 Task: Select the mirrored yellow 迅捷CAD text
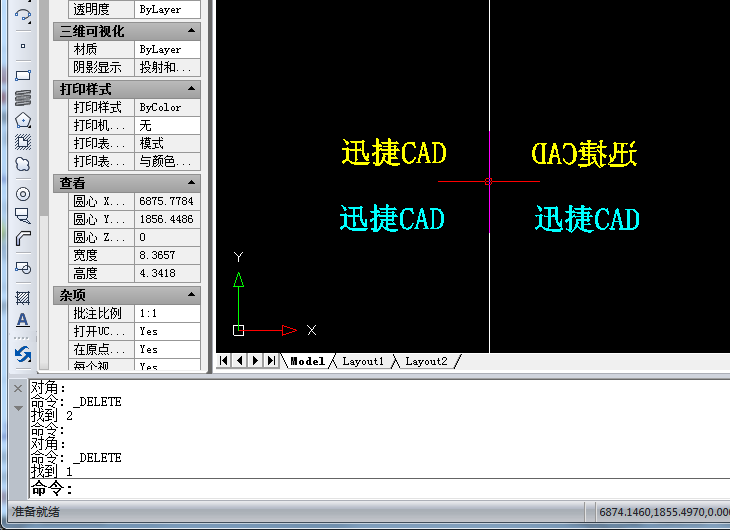pos(584,154)
